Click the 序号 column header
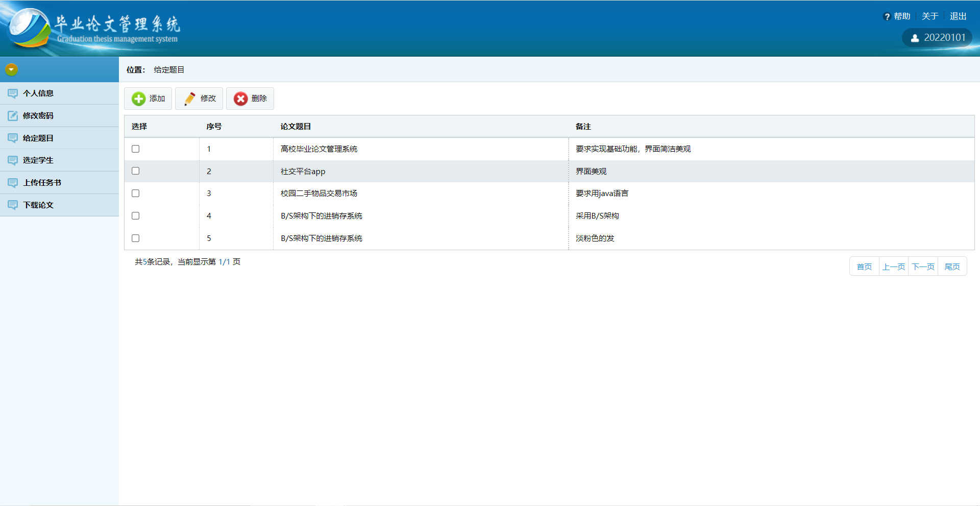The image size is (980, 506). [x=214, y=127]
